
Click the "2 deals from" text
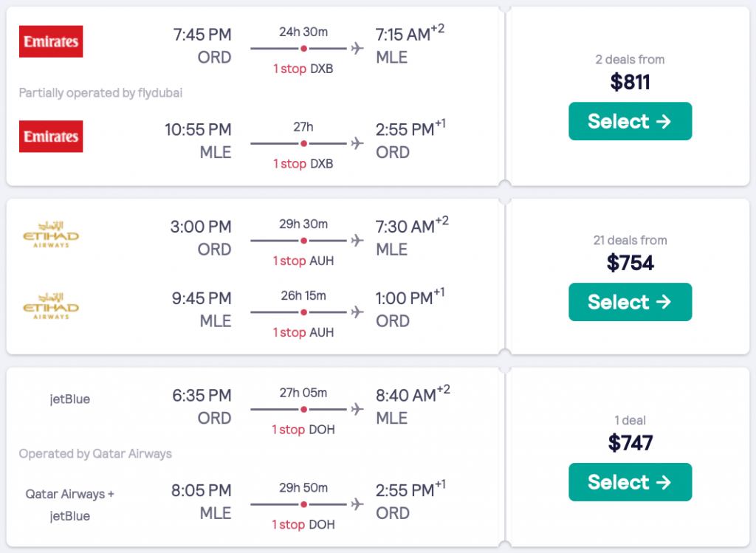point(630,60)
